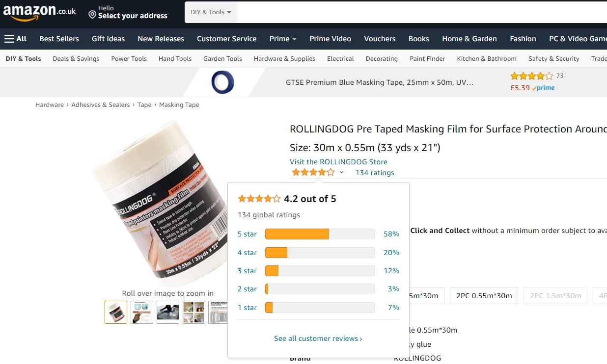Expand the Prime menu dropdown
607x364 pixels.
[x=283, y=39]
